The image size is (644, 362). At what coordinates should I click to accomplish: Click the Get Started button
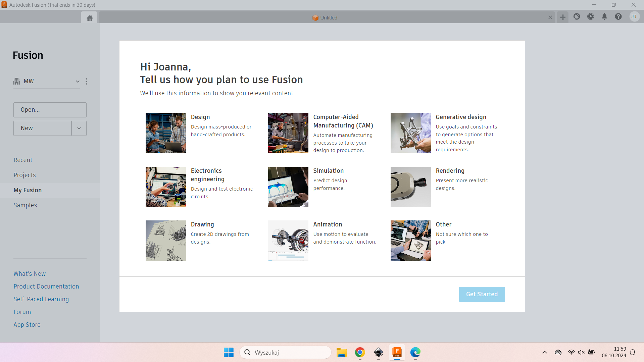pyautogui.click(x=482, y=294)
